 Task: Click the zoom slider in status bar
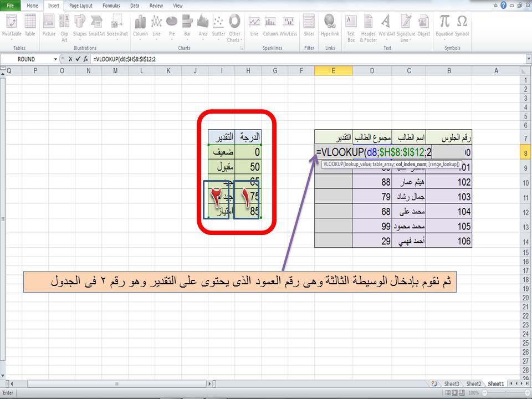point(505,392)
